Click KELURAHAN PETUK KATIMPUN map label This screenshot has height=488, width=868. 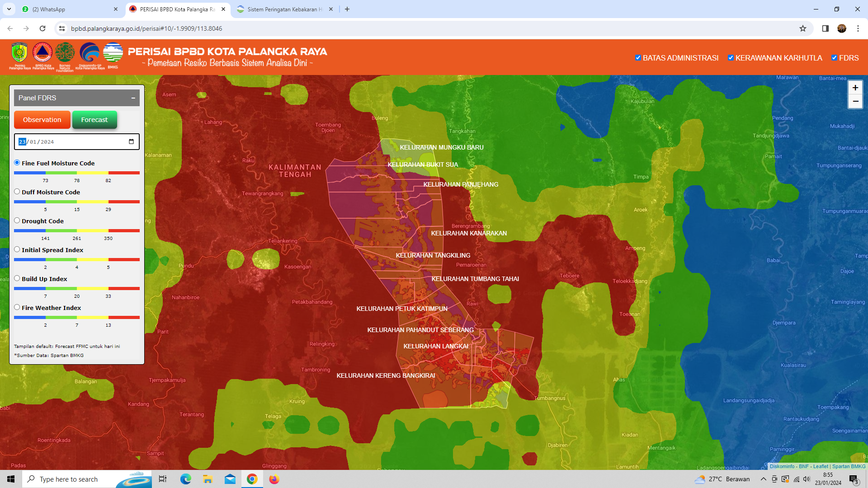(402, 309)
